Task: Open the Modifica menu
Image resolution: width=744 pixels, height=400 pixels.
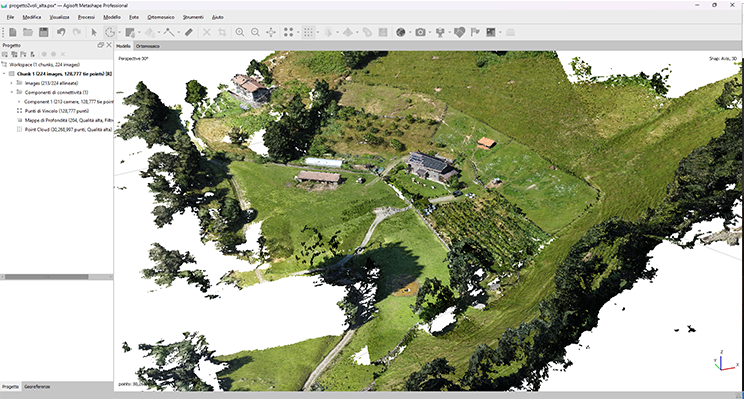Action: tap(32, 17)
